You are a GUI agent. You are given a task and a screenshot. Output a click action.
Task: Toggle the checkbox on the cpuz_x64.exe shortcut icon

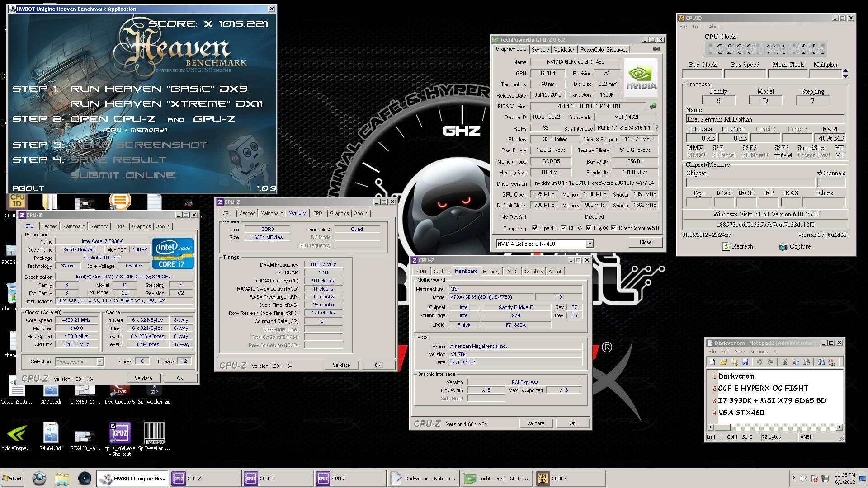[113, 426]
